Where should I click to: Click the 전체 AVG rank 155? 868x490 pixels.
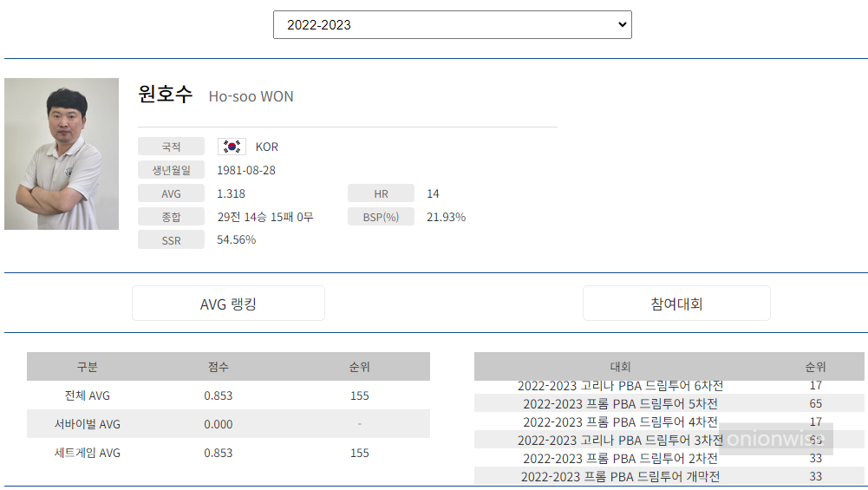click(359, 395)
